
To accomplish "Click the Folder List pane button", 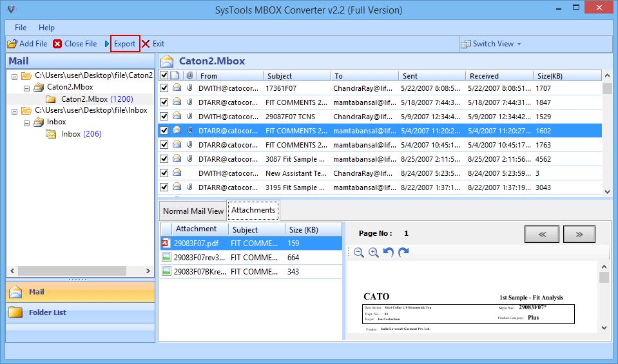I will click(81, 312).
